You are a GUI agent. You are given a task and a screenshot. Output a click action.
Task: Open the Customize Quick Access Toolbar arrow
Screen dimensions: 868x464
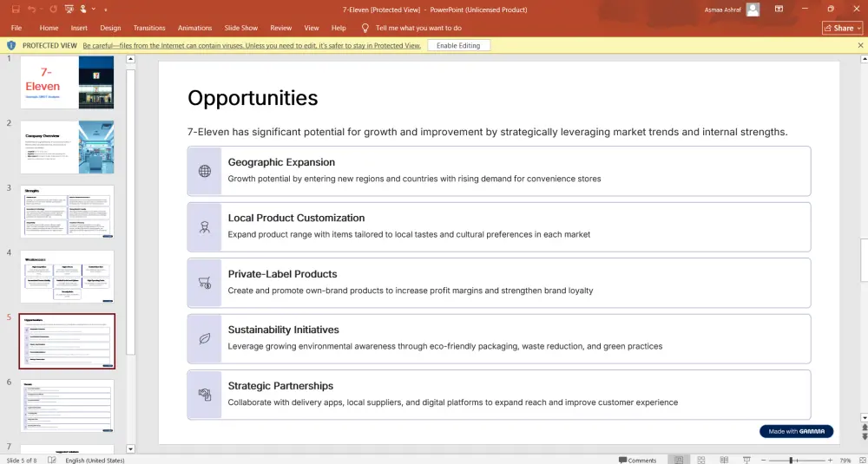click(105, 10)
